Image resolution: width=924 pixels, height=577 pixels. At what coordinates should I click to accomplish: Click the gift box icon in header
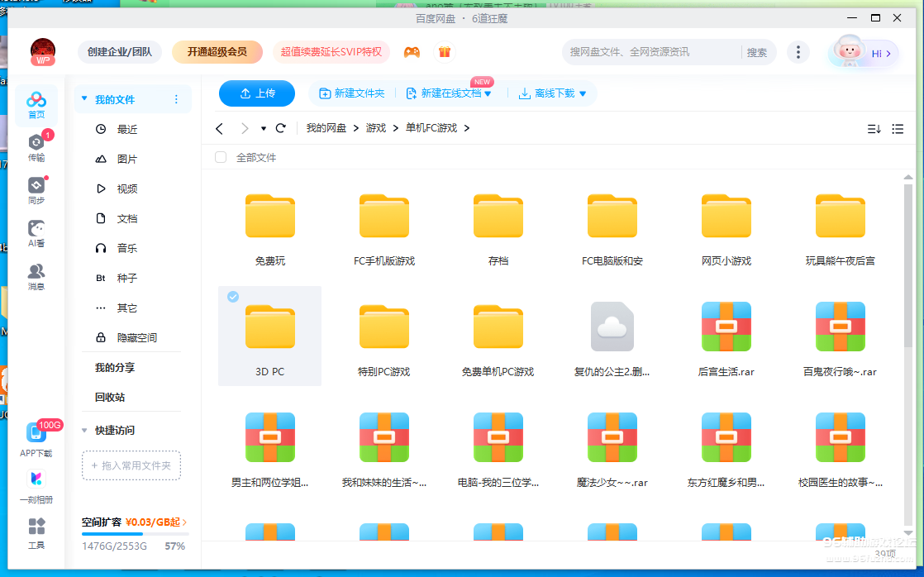(x=445, y=52)
